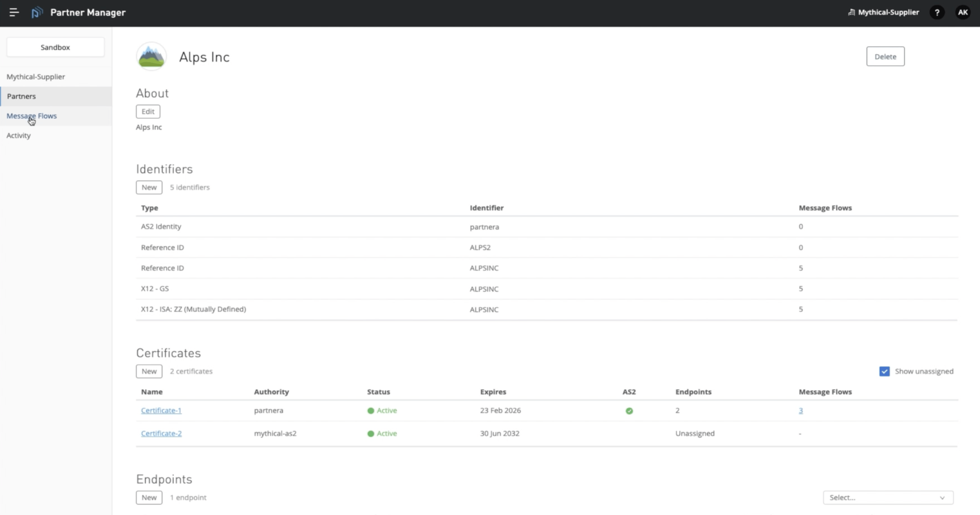Viewport: 980px width, 515px height.
Task: Uncheck the Show unassigned checkbox
Action: tap(885, 371)
